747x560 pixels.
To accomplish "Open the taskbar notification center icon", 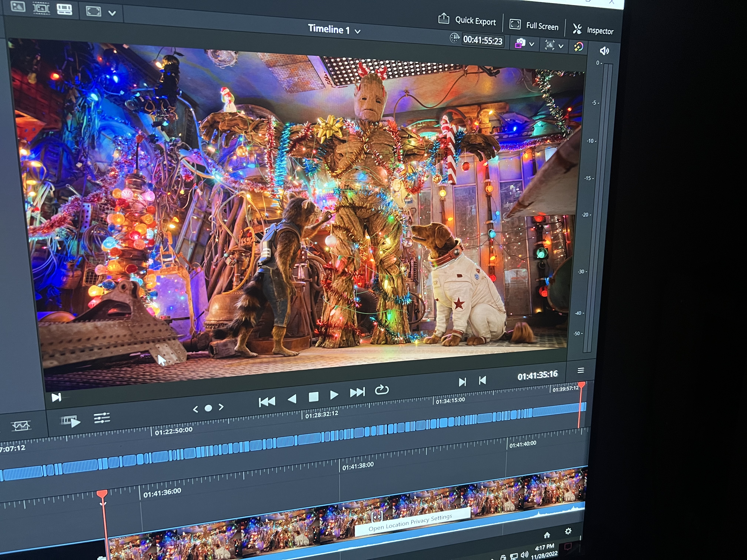I will pyautogui.click(x=568, y=547).
